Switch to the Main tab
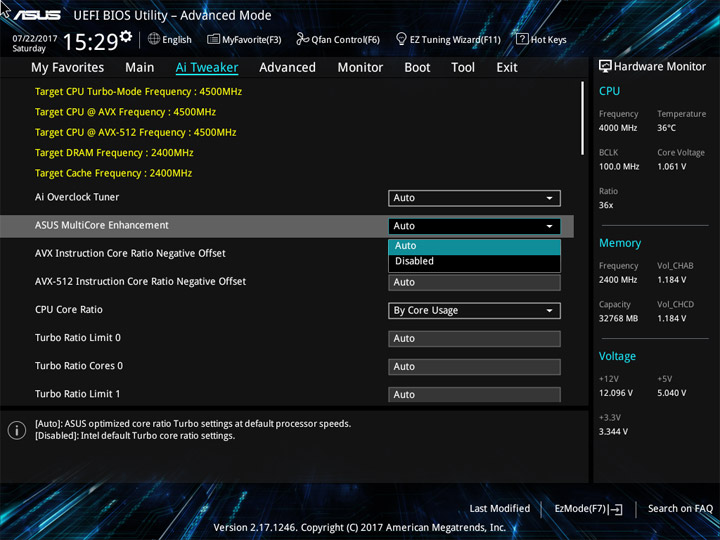This screenshot has width=720, height=540. tap(140, 68)
